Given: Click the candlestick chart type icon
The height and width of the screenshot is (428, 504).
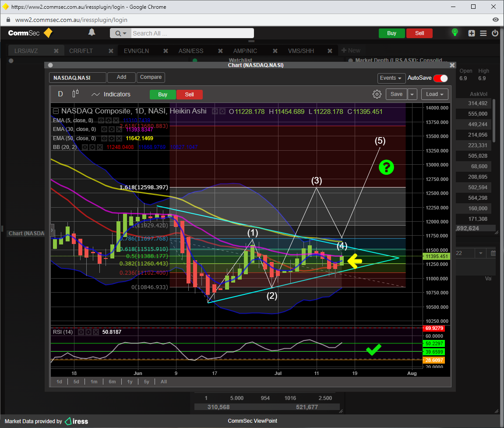Looking at the screenshot, I should pos(75,94).
